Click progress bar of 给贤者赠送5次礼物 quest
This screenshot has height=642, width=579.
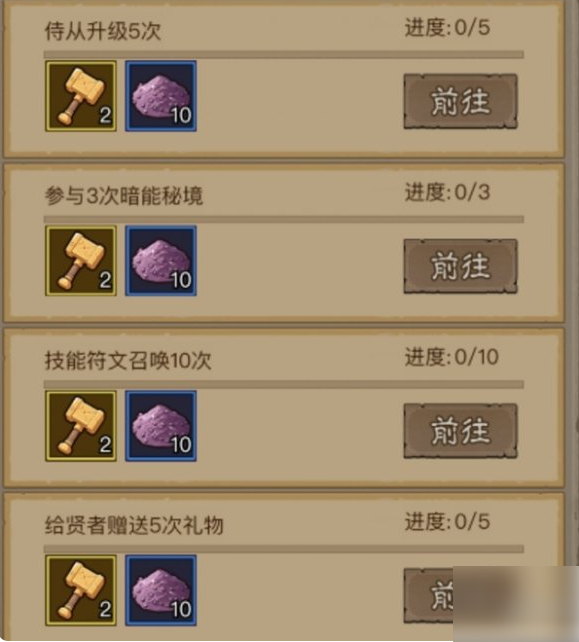[284, 549]
